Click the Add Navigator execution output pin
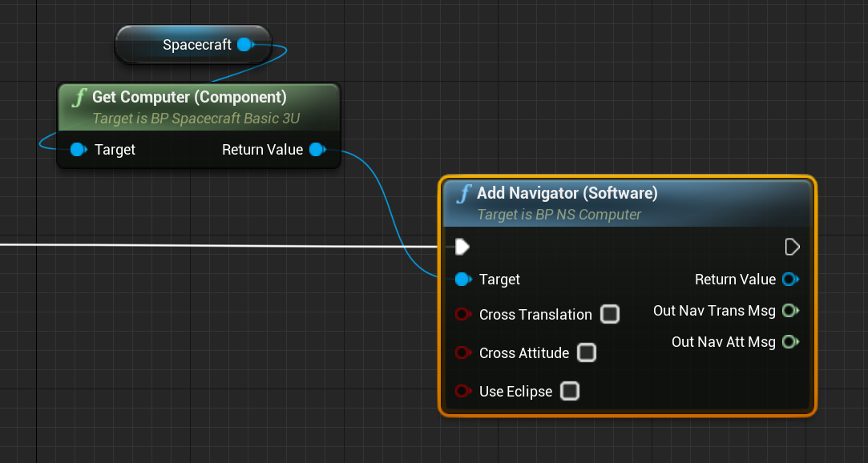Viewport: 868px width, 463px height. pyautogui.click(x=792, y=247)
